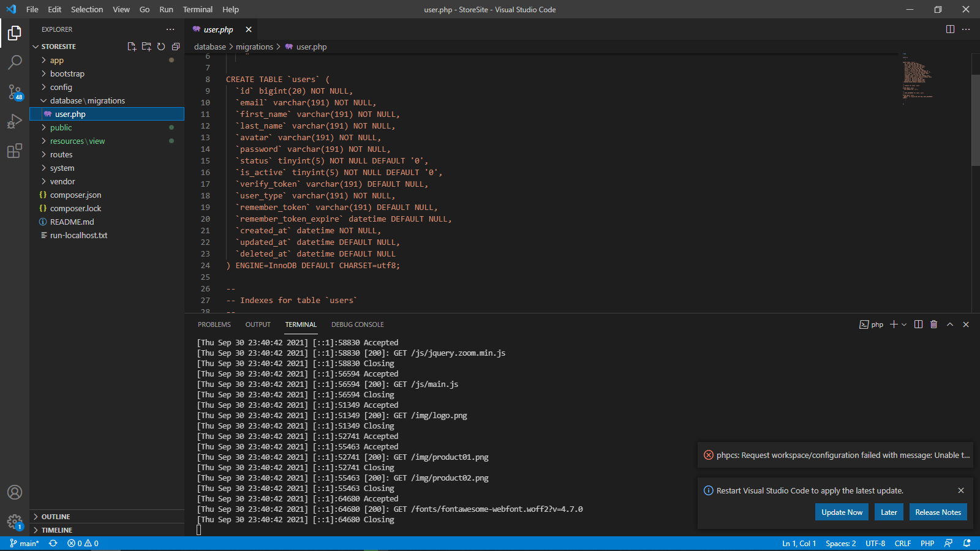Screen dimensions: 980x551
Task: Expand the public folder
Action: (x=107, y=127)
